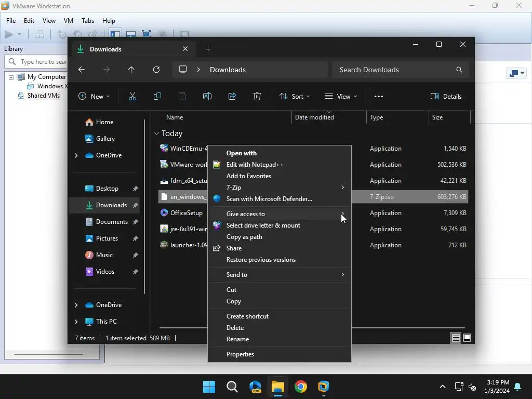Image resolution: width=532 pixels, height=399 pixels.
Task: Click the search magnifier in Search Downloads
Action: [459, 70]
